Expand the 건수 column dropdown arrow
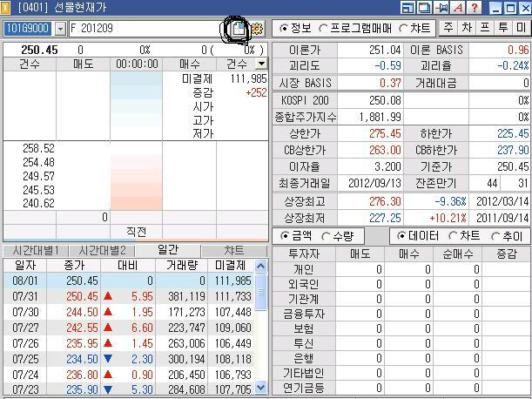Image resolution: width=532 pixels, height=399 pixels. click(x=261, y=64)
